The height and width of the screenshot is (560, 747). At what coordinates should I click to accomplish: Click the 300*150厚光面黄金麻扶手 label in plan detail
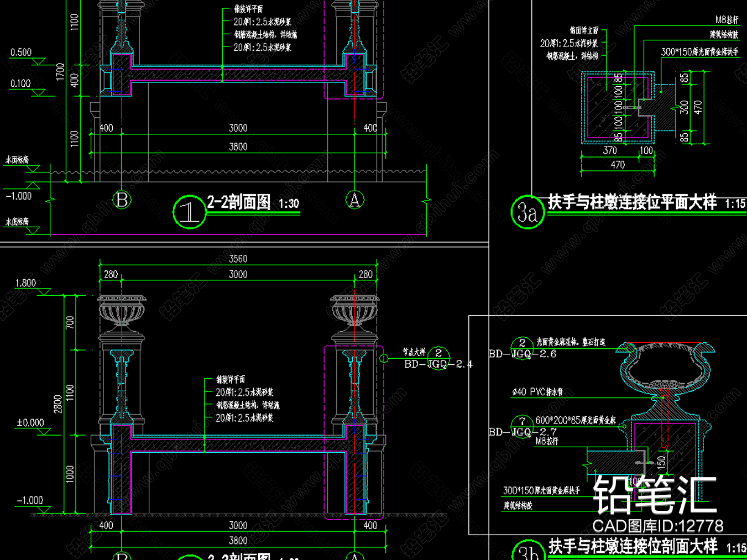tap(700, 52)
